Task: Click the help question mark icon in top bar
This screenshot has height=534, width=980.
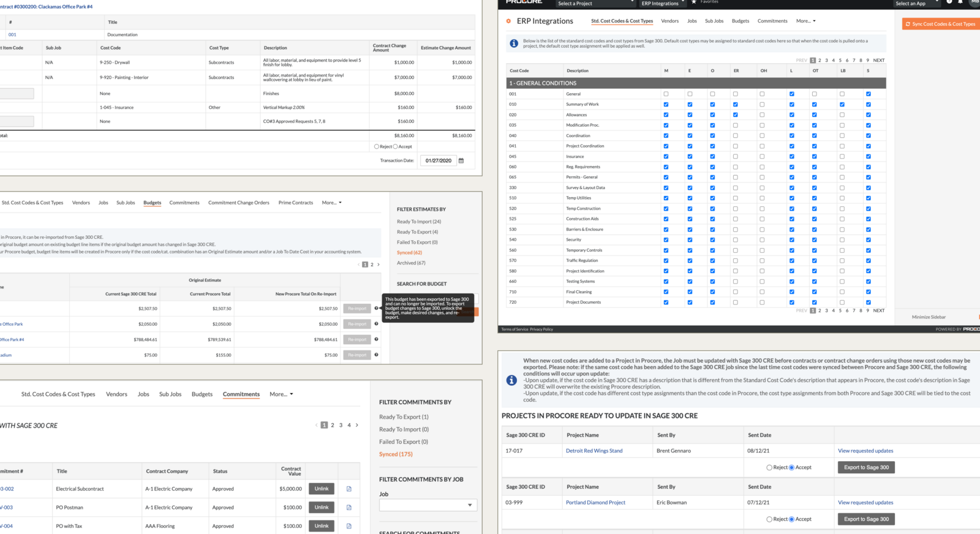Action: [x=949, y=2]
